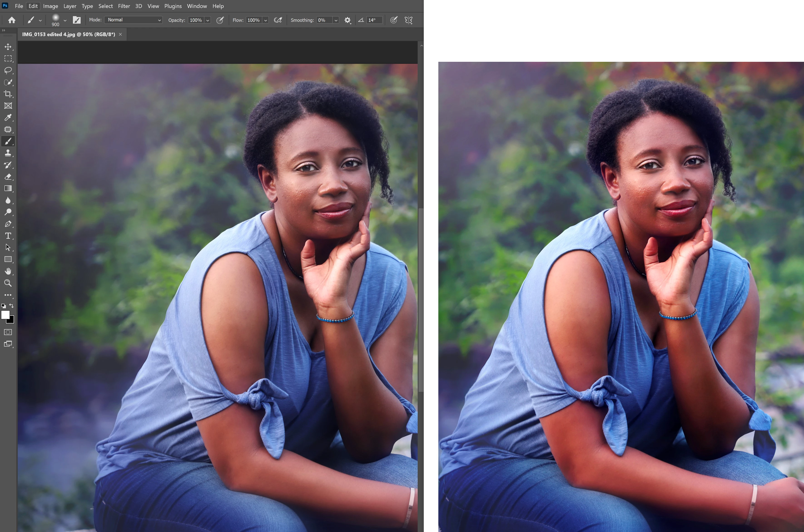Open the Filter menu
804x532 pixels.
(x=124, y=6)
